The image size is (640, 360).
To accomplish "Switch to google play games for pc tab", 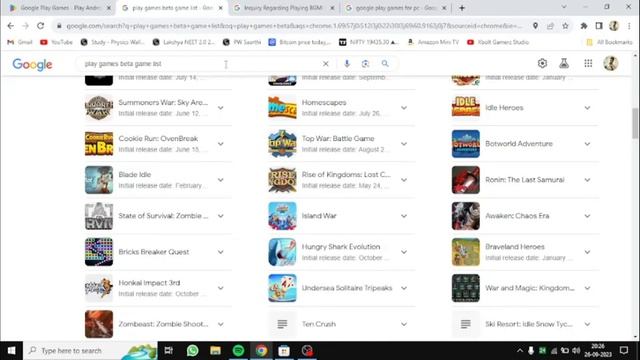I will [x=396, y=8].
